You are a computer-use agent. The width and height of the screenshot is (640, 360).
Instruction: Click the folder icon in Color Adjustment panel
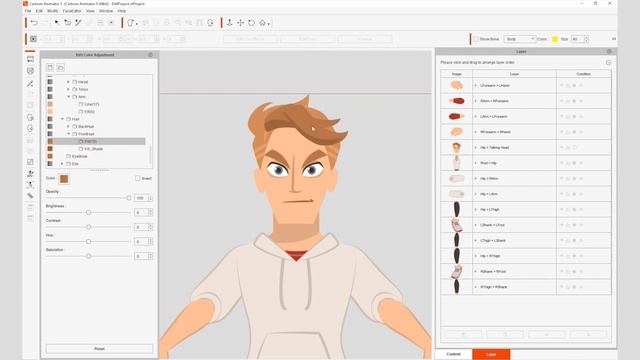(x=60, y=67)
